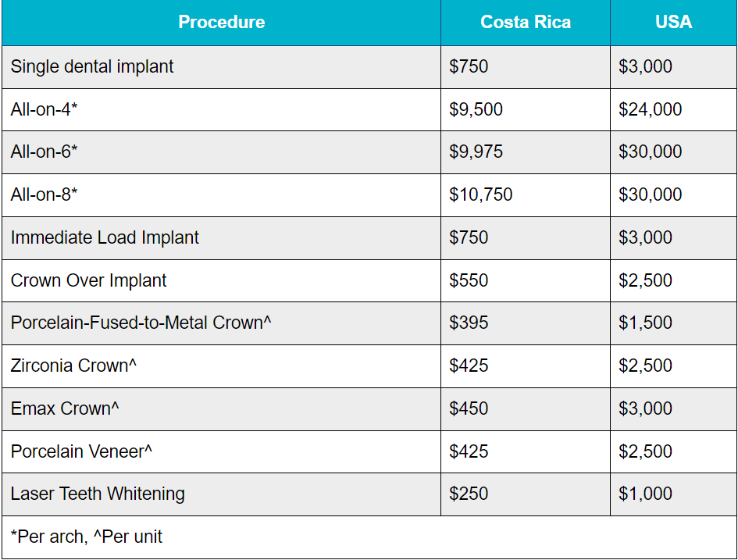Click the All-on-8 Costa Rica price $10,750
The height and width of the screenshot is (560, 738).
[480, 194]
